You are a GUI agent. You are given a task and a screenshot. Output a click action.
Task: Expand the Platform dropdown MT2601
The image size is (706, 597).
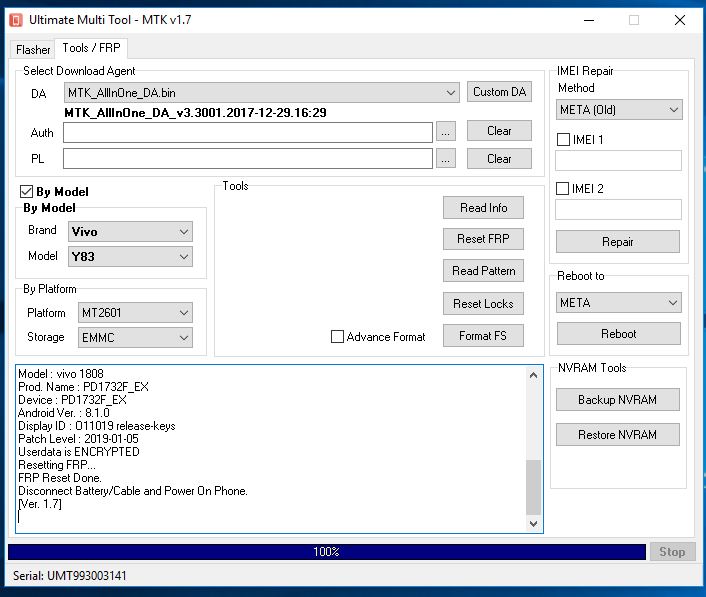click(135, 313)
